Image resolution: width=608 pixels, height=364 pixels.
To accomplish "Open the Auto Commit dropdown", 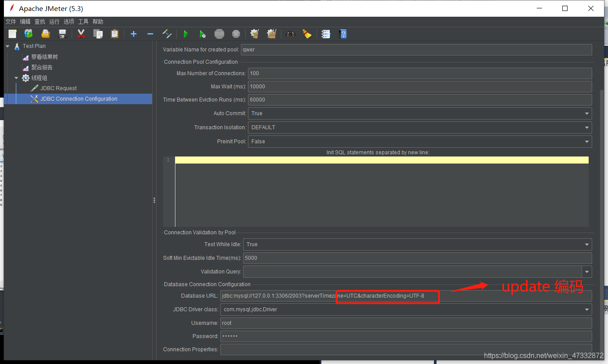I will click(420, 113).
